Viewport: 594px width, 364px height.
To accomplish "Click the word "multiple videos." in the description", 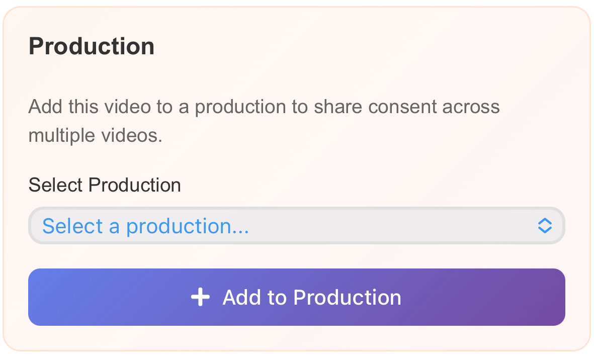I will [96, 136].
